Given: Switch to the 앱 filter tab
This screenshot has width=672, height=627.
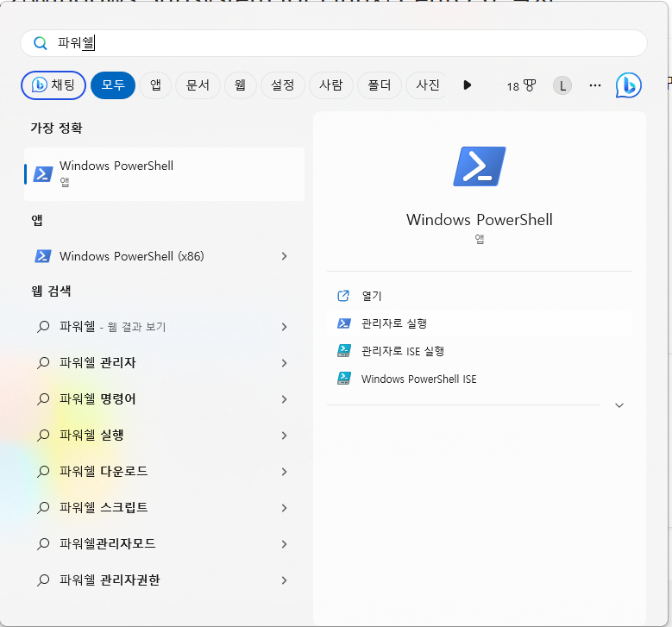Looking at the screenshot, I should click(x=155, y=85).
